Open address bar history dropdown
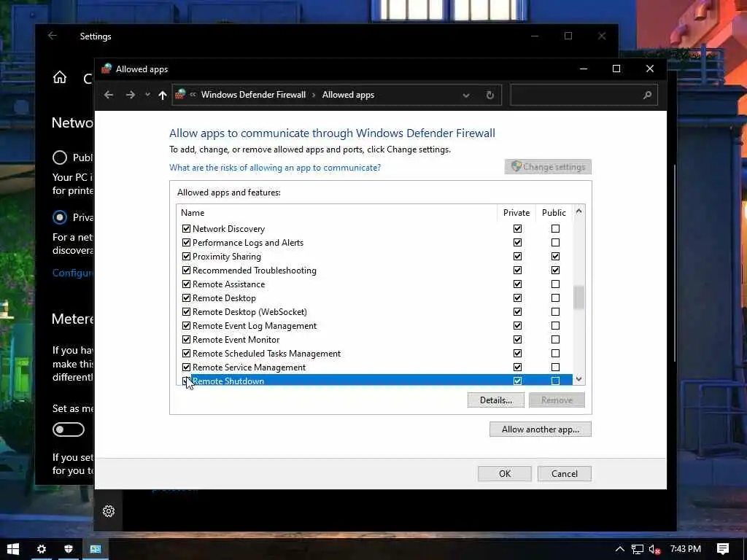Image resolution: width=747 pixels, height=560 pixels. [466, 96]
